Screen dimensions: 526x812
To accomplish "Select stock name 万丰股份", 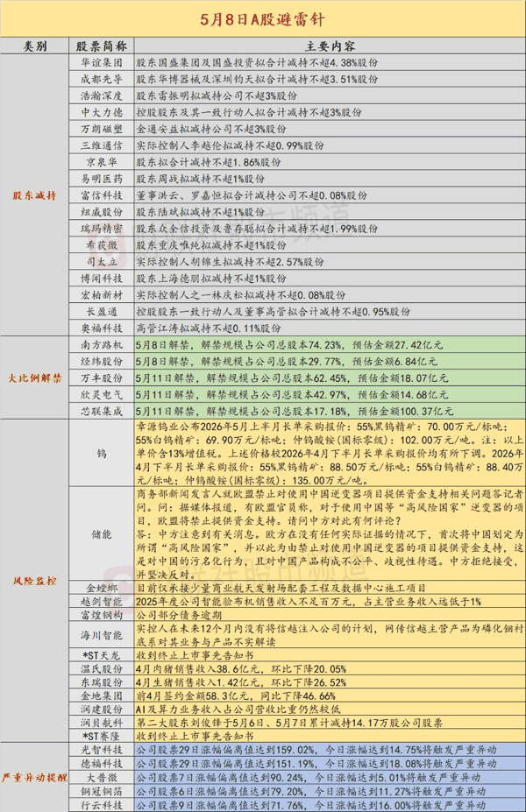I will pos(102,378).
